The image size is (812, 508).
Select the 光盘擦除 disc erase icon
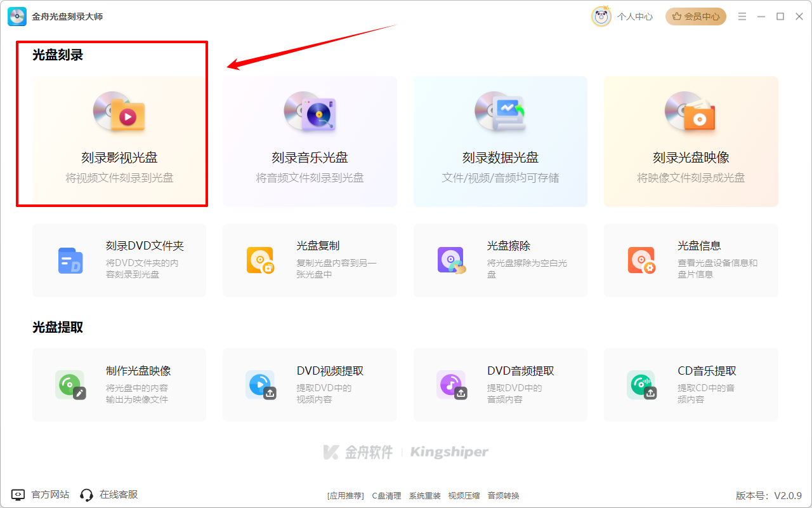coord(451,260)
